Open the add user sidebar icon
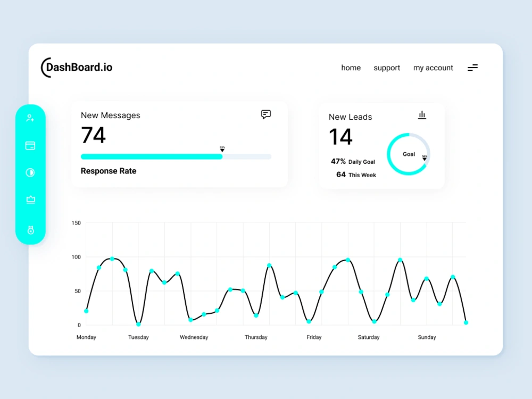The width and height of the screenshot is (532, 399). pyautogui.click(x=30, y=118)
